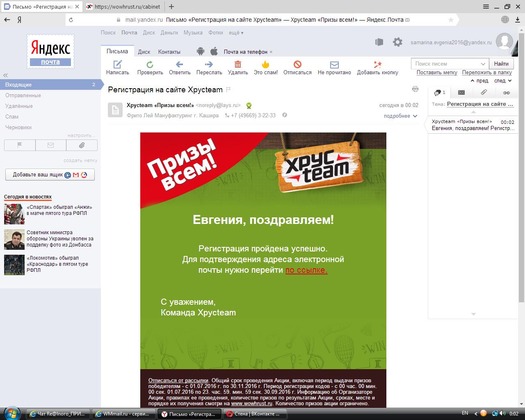
Task: Close the Почта на телефон promo
Action: (x=271, y=52)
